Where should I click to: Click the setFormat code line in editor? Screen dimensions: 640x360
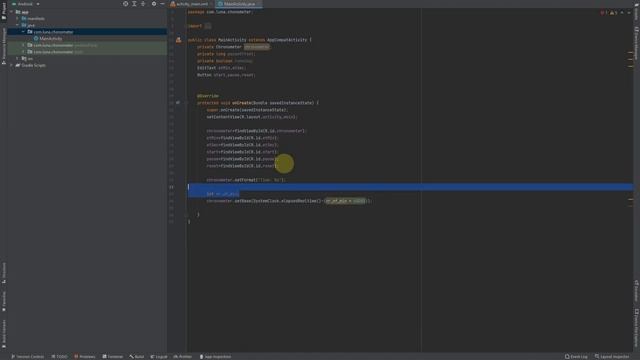[x=246, y=180]
